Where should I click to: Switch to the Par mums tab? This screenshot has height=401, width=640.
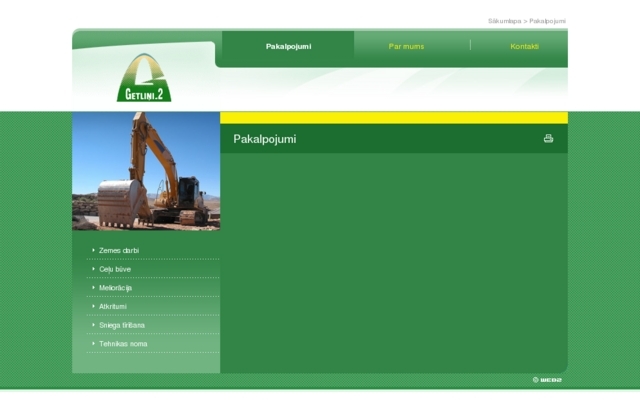pyautogui.click(x=406, y=47)
